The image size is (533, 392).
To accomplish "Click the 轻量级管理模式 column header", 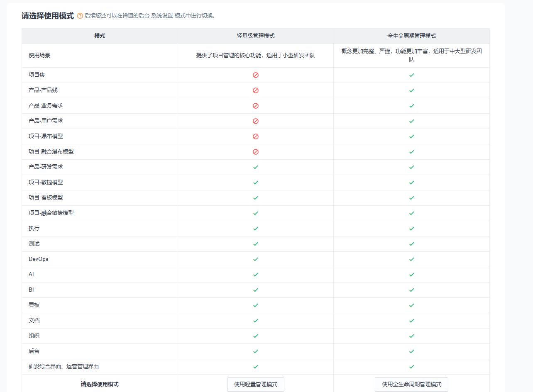I will point(256,36).
